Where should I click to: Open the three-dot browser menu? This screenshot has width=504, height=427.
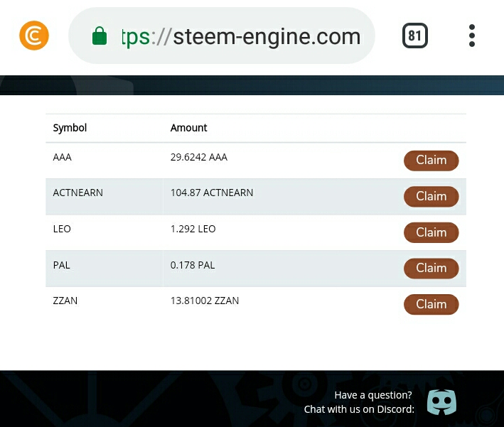click(472, 36)
